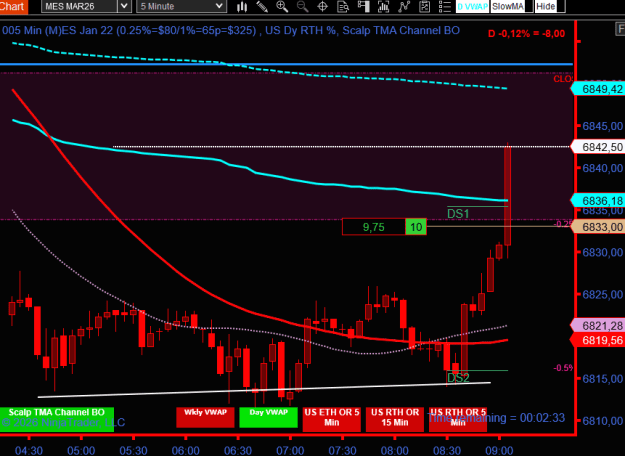Open the drawing tools pencil icon

(262, 6)
